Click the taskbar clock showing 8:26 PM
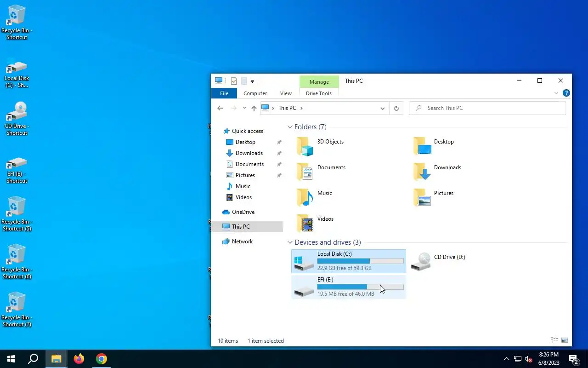 (x=549, y=359)
